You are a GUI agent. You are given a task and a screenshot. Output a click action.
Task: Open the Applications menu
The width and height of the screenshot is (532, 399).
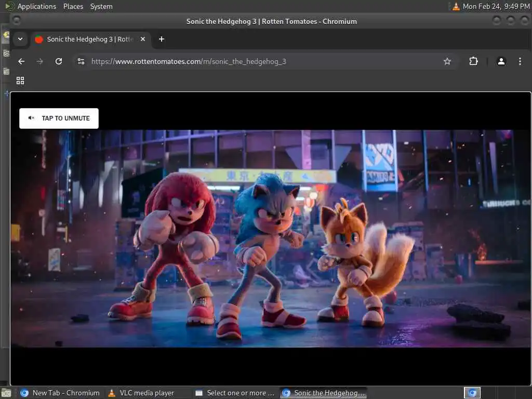(37, 6)
